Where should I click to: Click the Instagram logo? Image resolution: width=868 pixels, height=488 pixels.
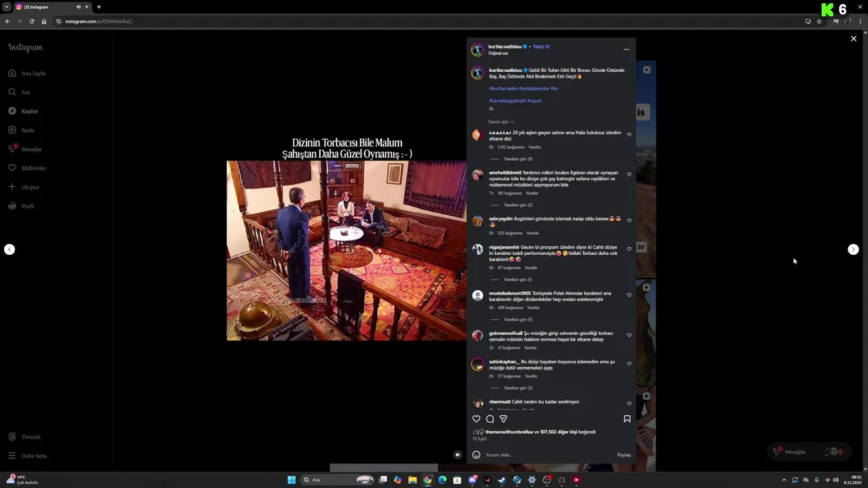pyautogui.click(x=25, y=47)
